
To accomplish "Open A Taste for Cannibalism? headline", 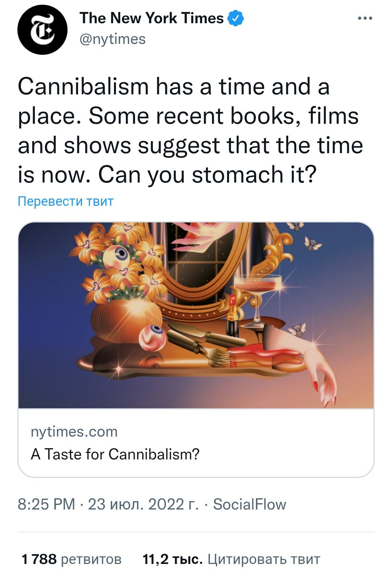I will tap(115, 454).
